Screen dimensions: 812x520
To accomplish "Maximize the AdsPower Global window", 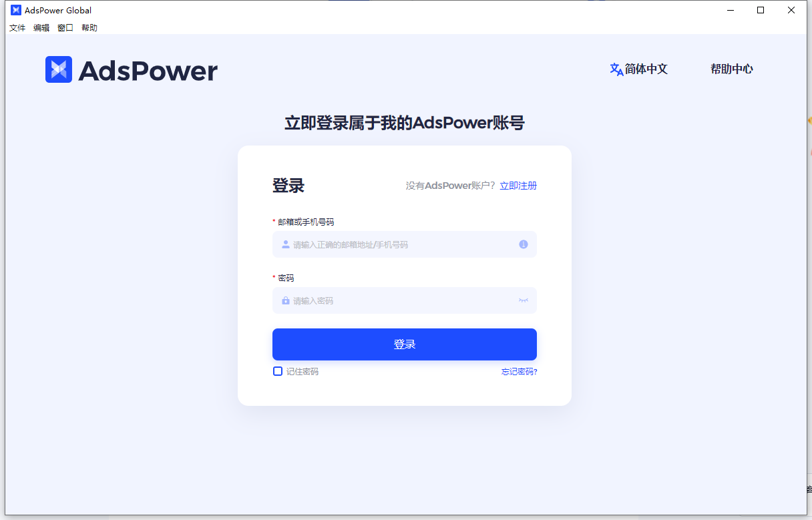I will [761, 10].
